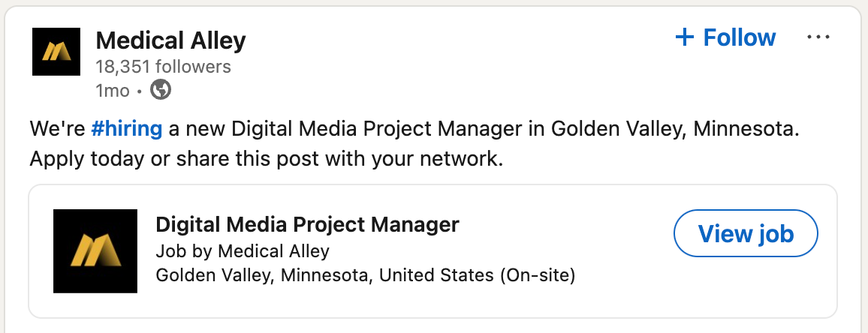Open the #hiring hashtag link
The width and height of the screenshot is (868, 333).
pos(126,129)
